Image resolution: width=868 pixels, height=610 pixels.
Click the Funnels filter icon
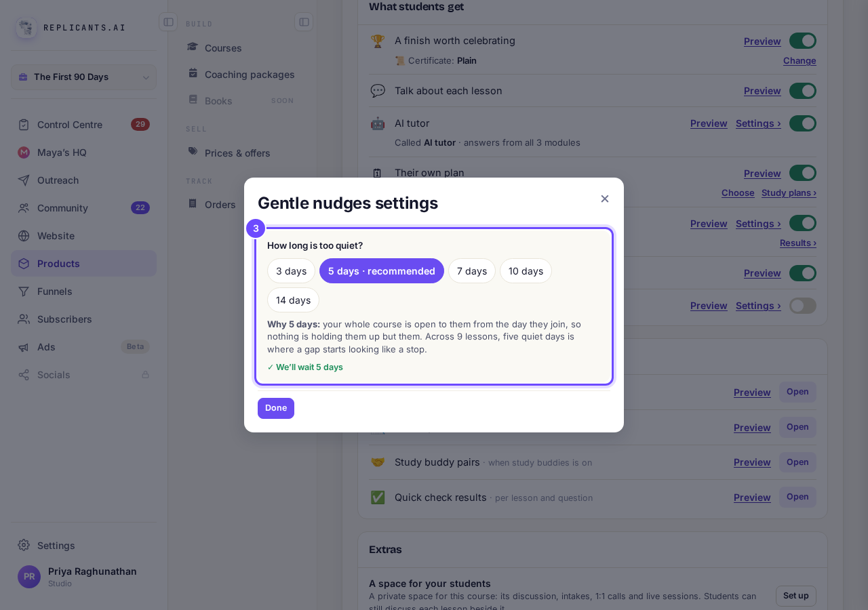24,291
